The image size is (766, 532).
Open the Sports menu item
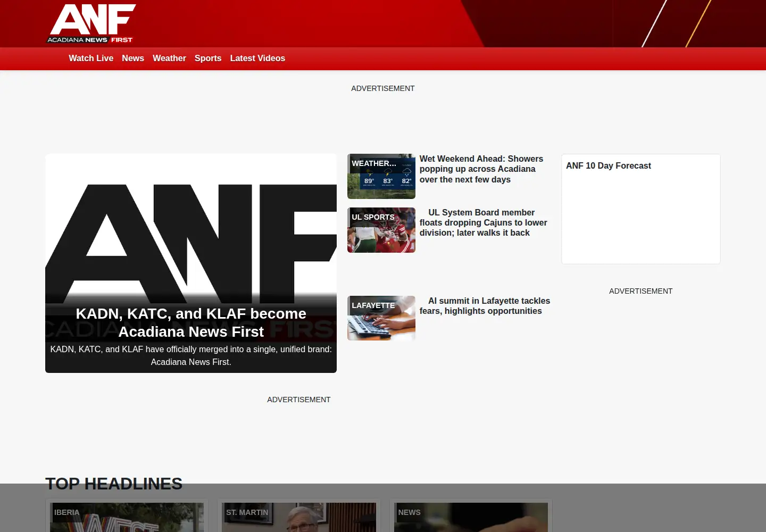tap(208, 59)
